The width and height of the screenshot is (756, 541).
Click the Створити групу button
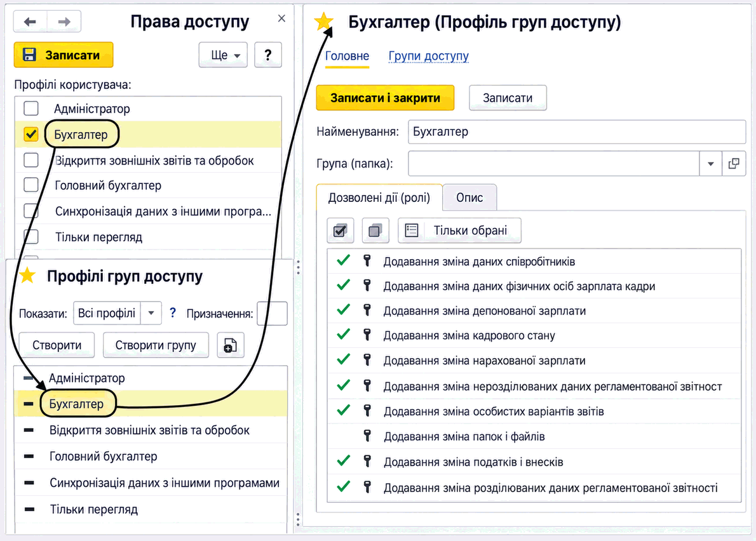[x=156, y=345]
